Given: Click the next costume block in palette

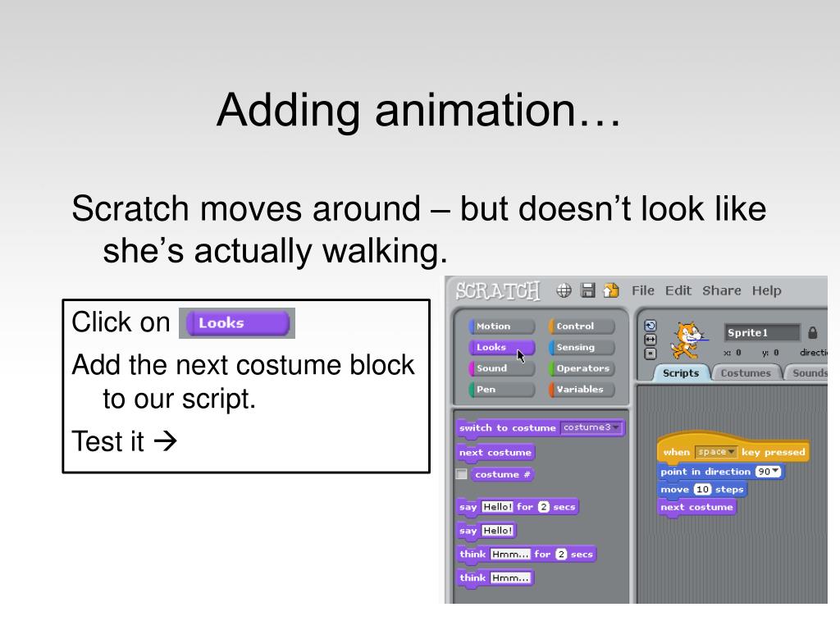Looking at the screenshot, I should (x=495, y=453).
